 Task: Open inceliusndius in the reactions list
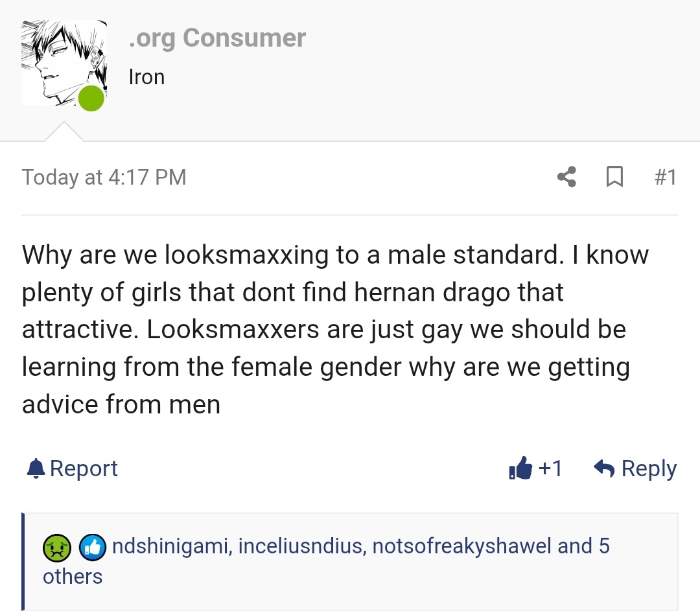point(302,546)
